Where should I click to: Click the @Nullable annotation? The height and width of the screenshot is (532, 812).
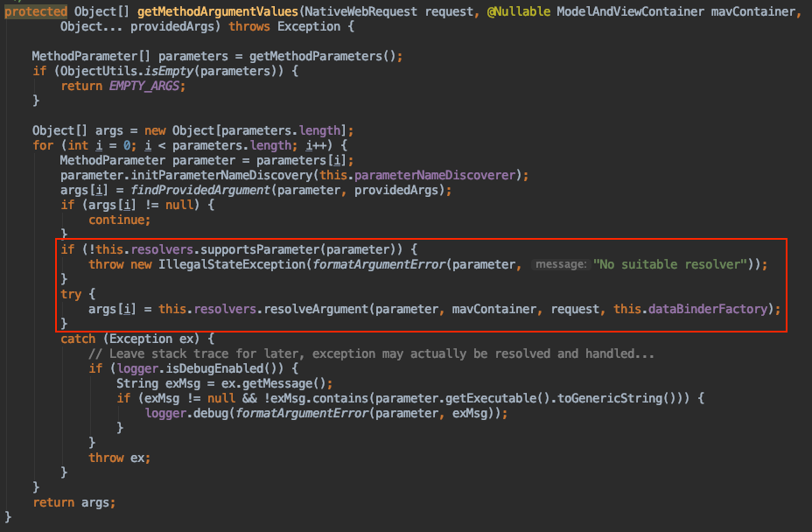pyautogui.click(x=518, y=11)
